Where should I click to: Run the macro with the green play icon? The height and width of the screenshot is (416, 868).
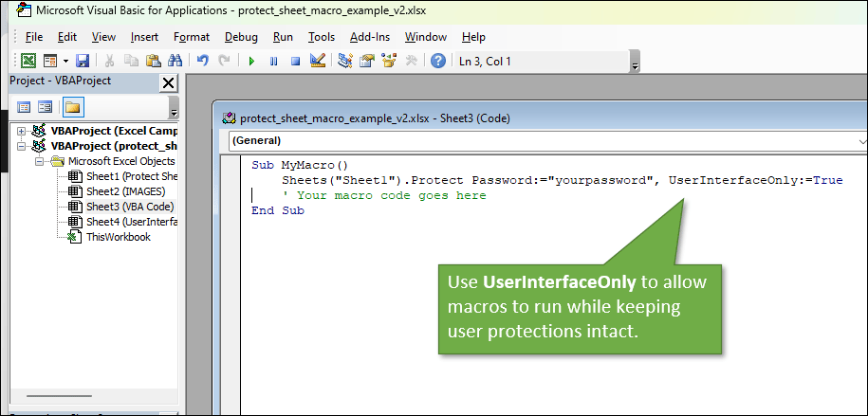click(251, 61)
